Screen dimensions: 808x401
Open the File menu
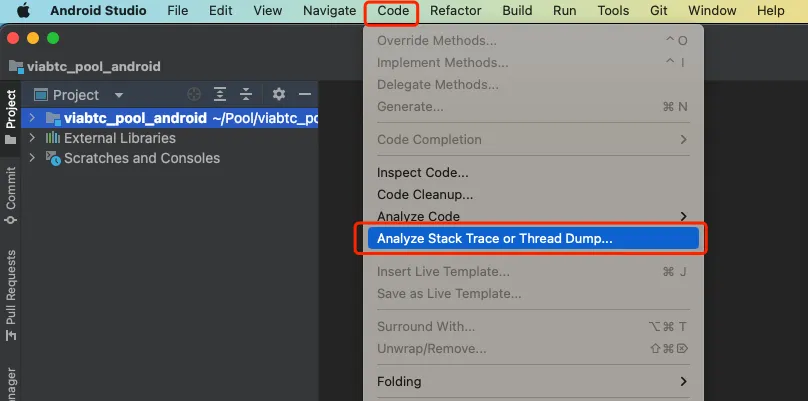178,11
